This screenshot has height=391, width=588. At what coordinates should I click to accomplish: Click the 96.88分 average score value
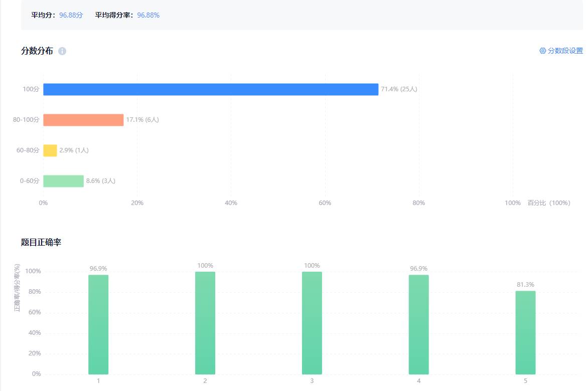71,15
